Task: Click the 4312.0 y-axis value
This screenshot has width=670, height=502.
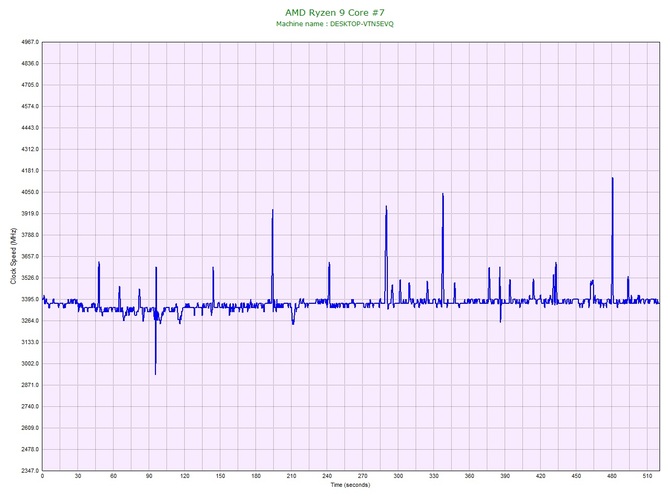Action: pyautogui.click(x=30, y=150)
